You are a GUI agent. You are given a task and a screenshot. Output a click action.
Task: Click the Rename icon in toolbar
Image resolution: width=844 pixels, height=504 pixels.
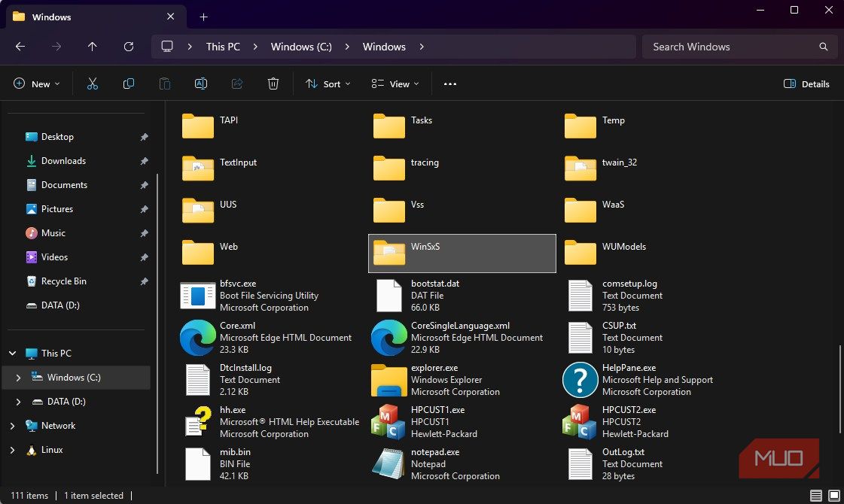point(201,84)
